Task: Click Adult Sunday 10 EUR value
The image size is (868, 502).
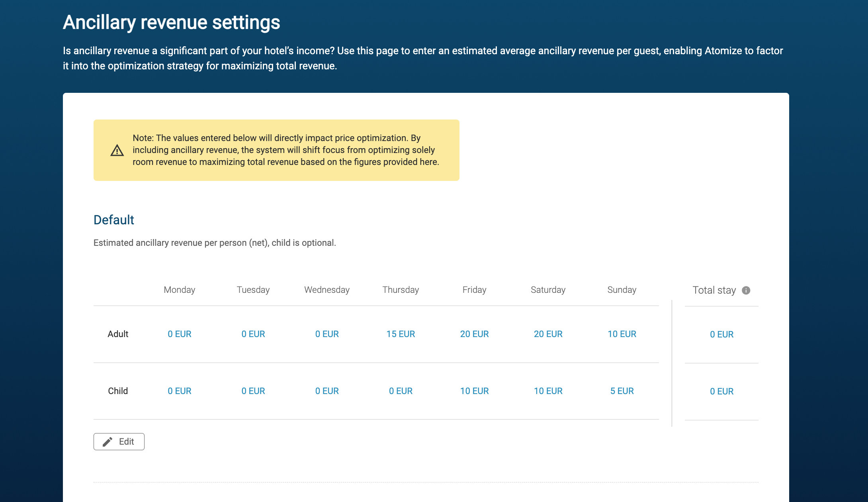Action: pos(622,334)
